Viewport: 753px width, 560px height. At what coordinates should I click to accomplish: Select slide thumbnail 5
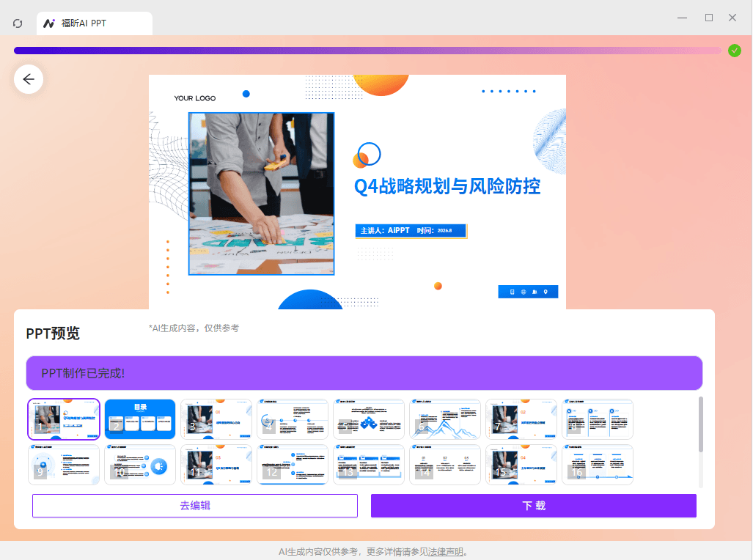[x=369, y=419]
